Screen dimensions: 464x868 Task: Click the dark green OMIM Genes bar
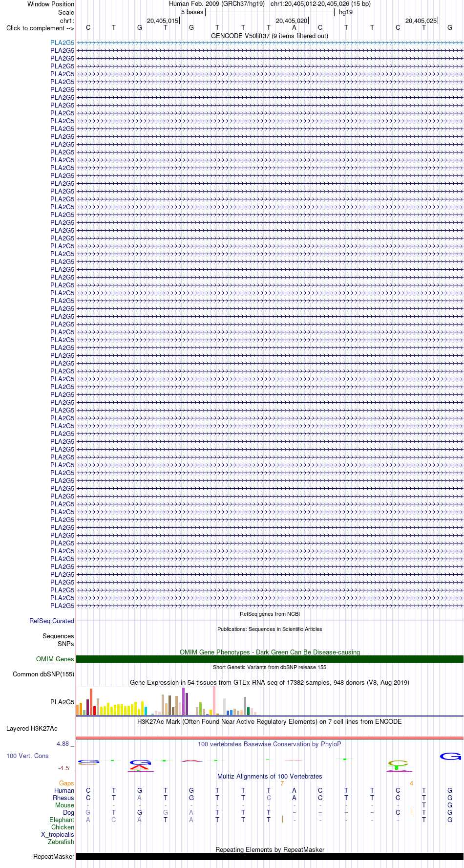click(270, 659)
